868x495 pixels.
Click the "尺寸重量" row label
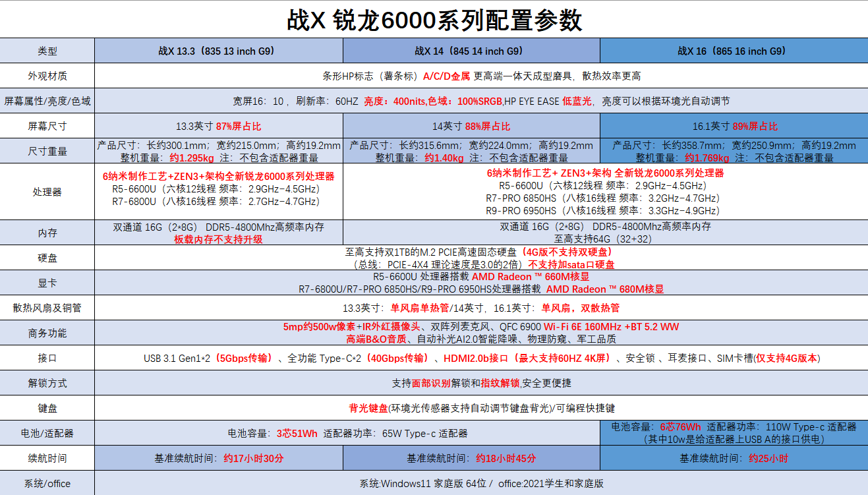47,151
